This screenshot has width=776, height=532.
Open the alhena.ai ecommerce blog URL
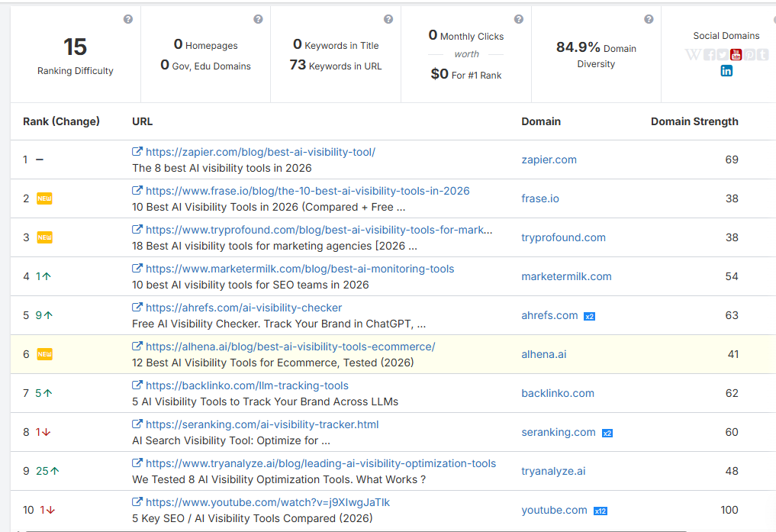(x=291, y=347)
